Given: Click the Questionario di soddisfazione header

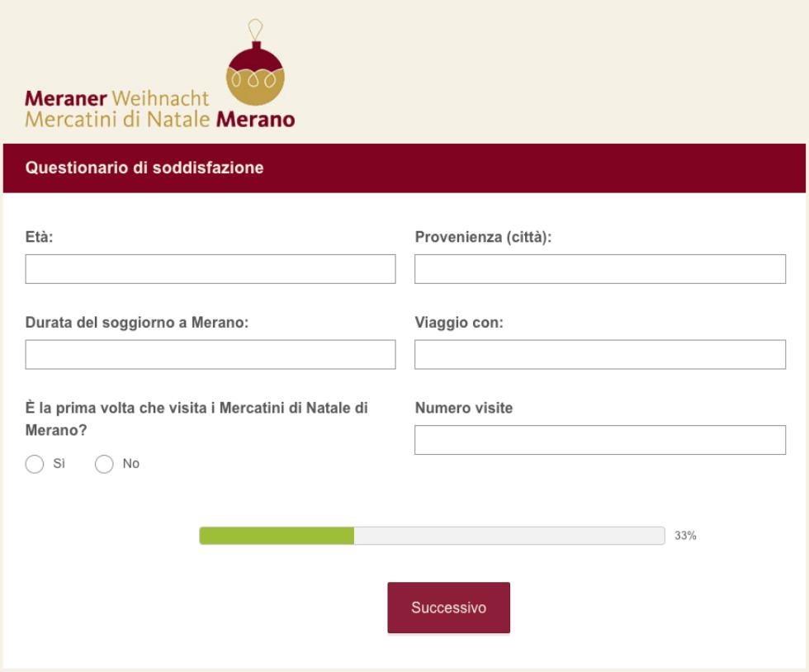Looking at the screenshot, I should pos(144,168).
